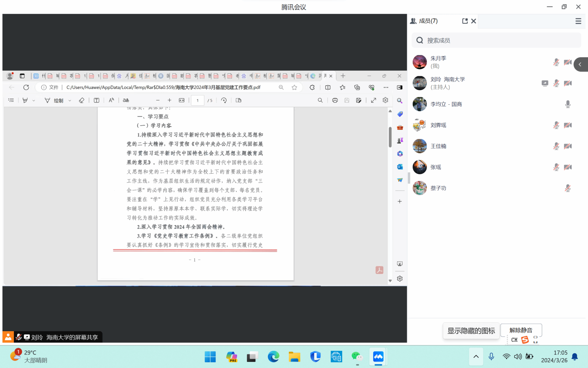Click the microphone icon next to 李均立
The width and height of the screenshot is (588, 368).
point(568,104)
